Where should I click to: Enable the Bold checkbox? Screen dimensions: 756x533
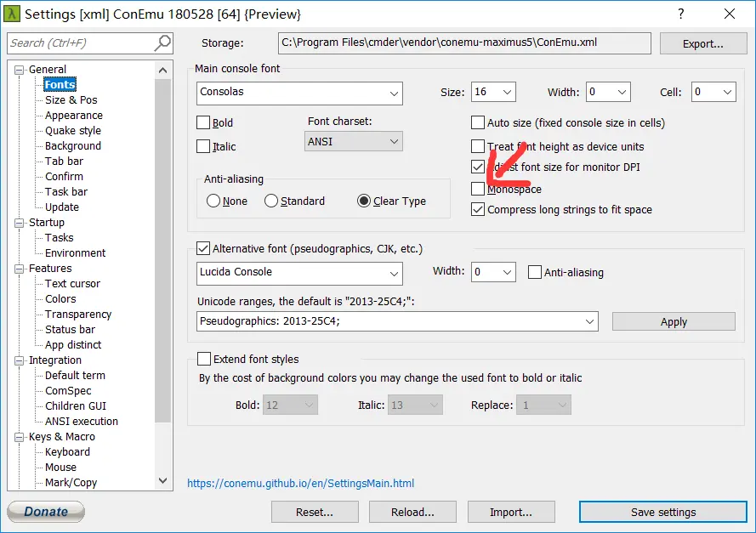point(203,122)
